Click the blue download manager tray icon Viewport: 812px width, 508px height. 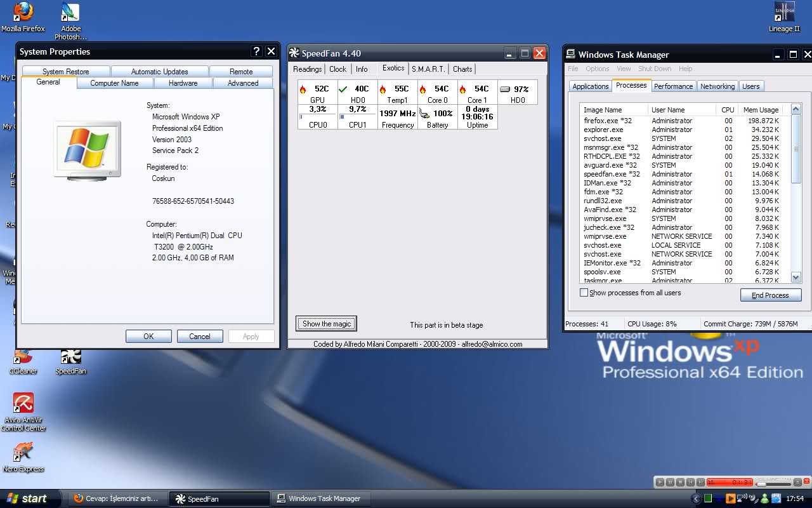tap(776, 498)
